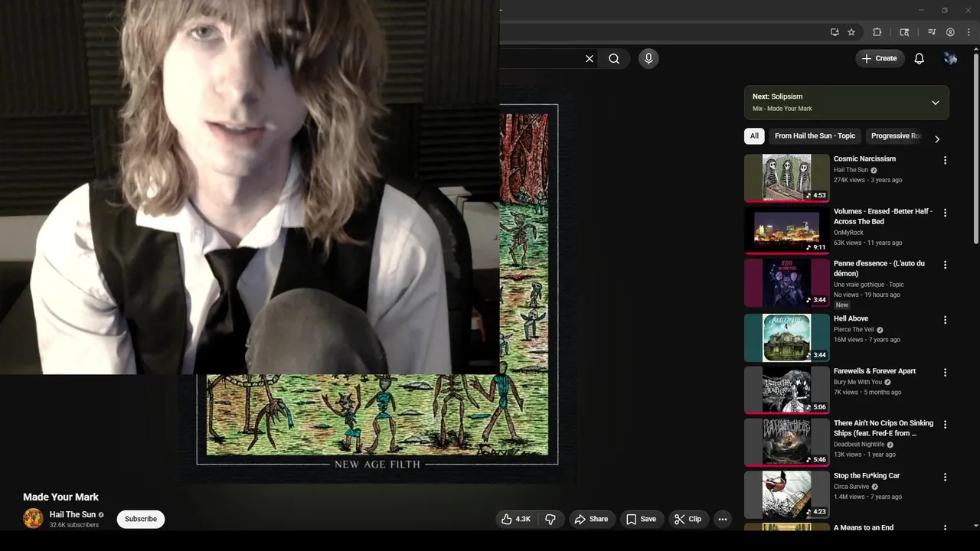Click the YouTube search magnifier button
Screen dimensions: 980x551
[x=614, y=58]
